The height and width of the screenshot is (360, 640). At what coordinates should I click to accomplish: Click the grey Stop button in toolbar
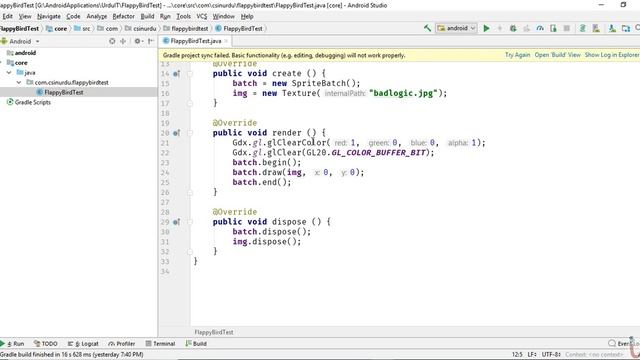tap(567, 28)
